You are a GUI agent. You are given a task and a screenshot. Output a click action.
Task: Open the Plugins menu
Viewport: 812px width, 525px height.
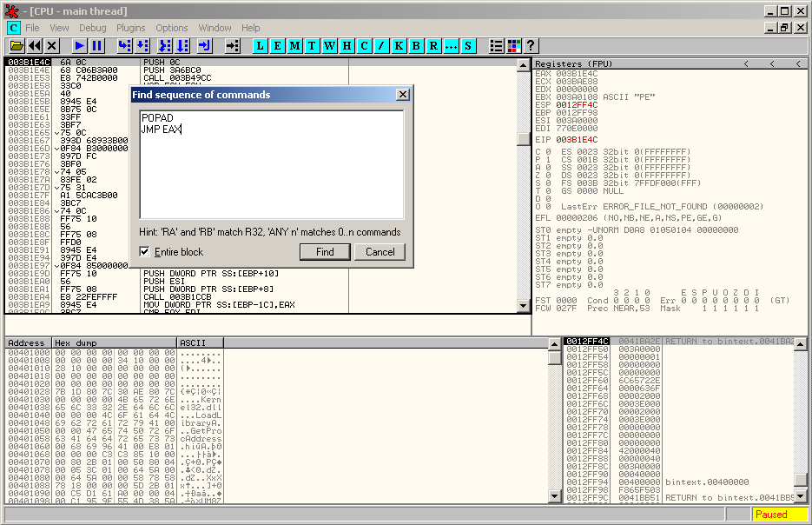[x=131, y=28]
